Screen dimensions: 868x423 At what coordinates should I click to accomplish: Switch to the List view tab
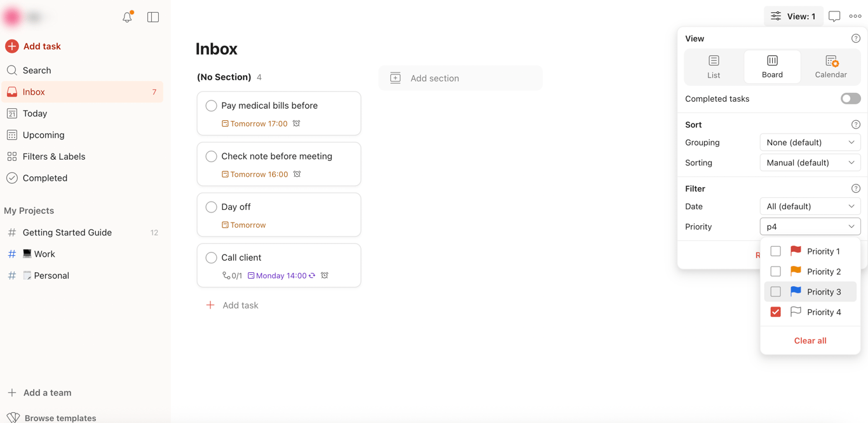point(714,67)
